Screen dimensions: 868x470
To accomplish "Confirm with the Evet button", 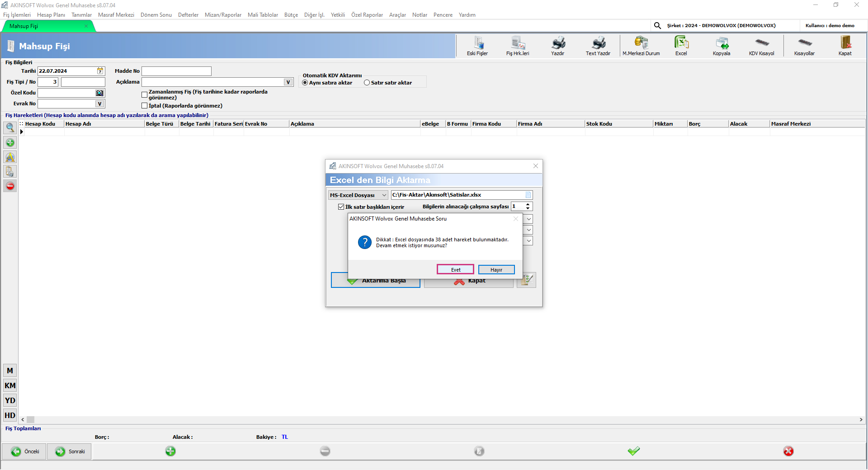I will [455, 270].
